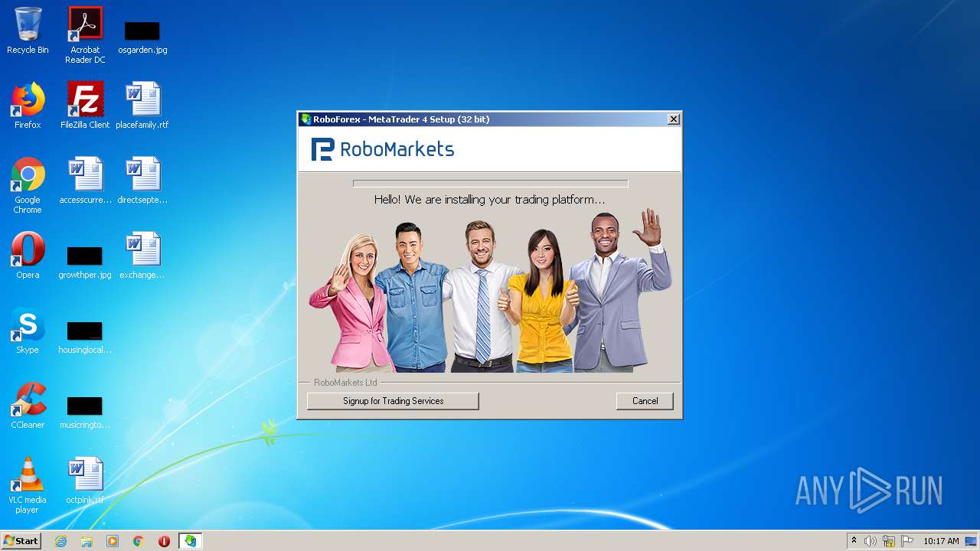Click the Show desktop button
The height and width of the screenshot is (551, 980).
pyautogui.click(x=972, y=541)
